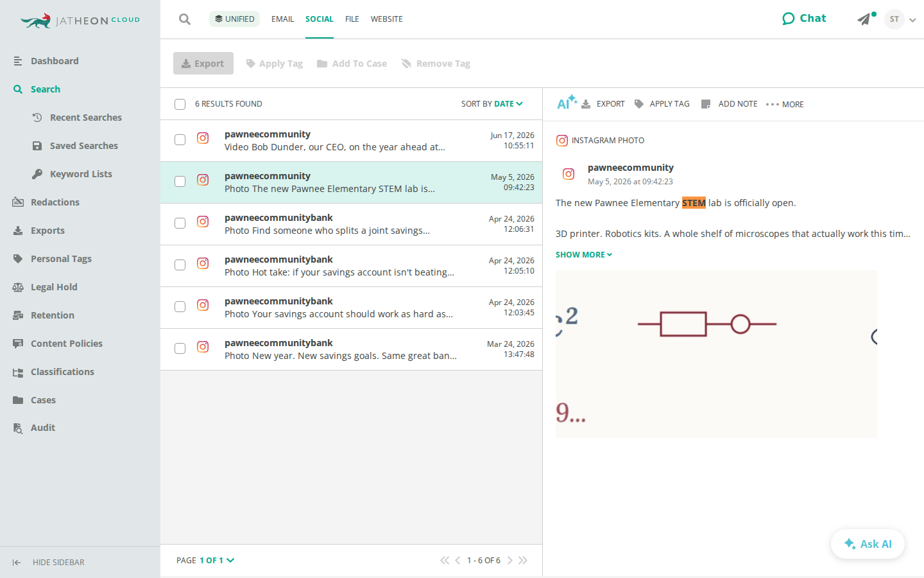924x578 pixels.
Task: Open Cases section
Action: click(x=43, y=400)
